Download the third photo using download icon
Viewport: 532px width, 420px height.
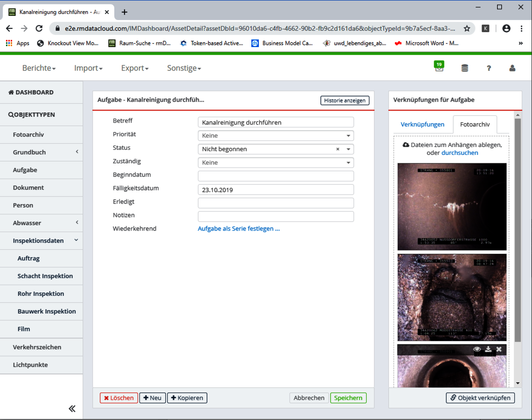tap(488, 349)
